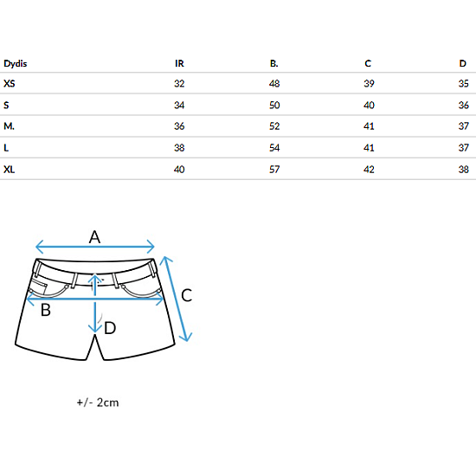
Task: Click the letter B on shorts diagram
Action: coord(46,310)
